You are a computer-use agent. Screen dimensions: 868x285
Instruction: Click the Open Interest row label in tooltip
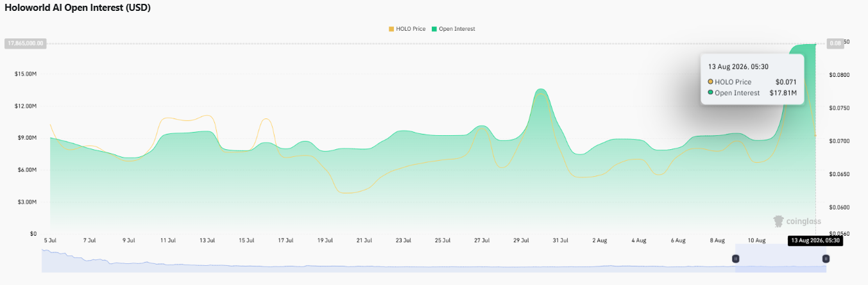[x=737, y=93]
